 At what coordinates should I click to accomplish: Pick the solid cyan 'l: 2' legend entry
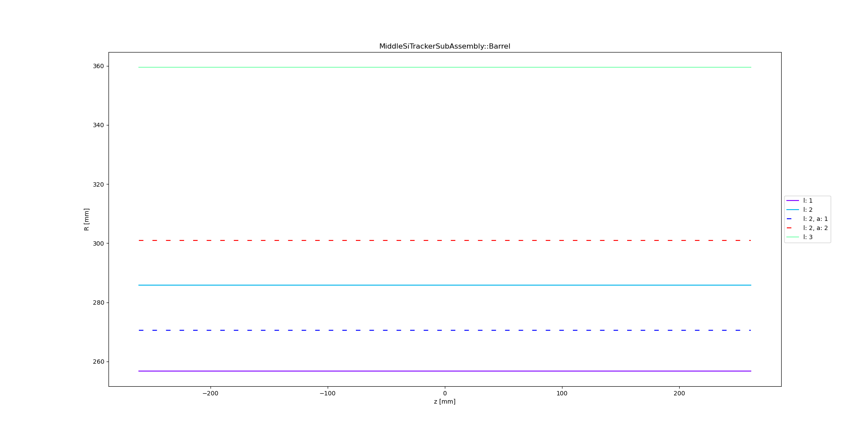pyautogui.click(x=807, y=210)
